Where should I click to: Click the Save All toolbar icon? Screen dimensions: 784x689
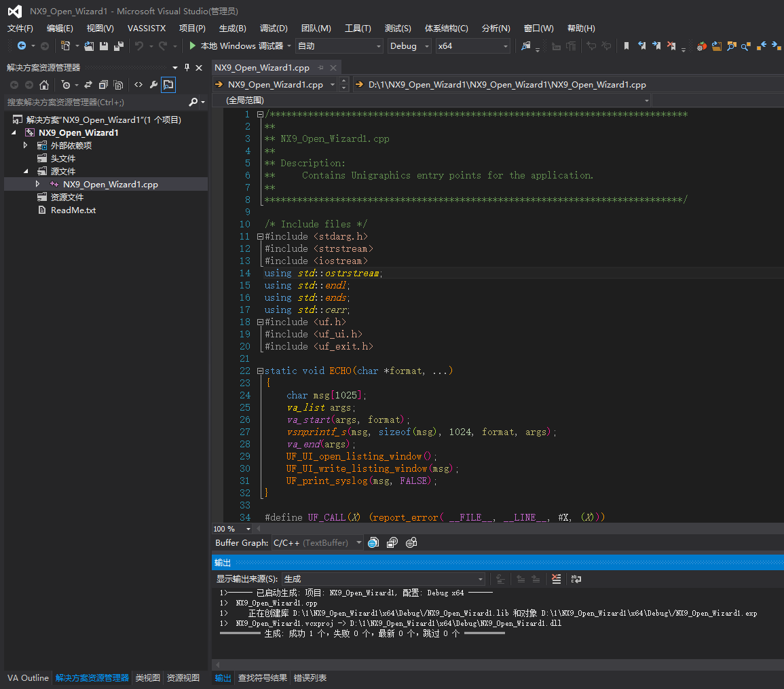[x=119, y=46]
